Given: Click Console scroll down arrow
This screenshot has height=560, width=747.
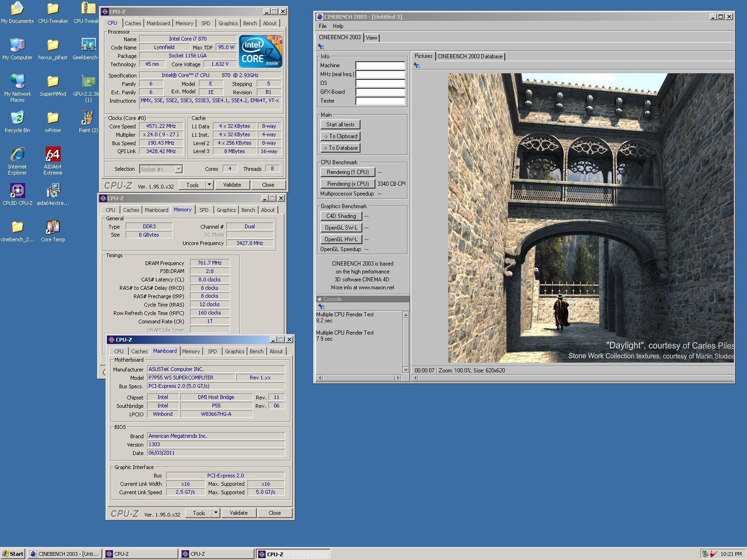Looking at the screenshot, I should coord(406,370).
